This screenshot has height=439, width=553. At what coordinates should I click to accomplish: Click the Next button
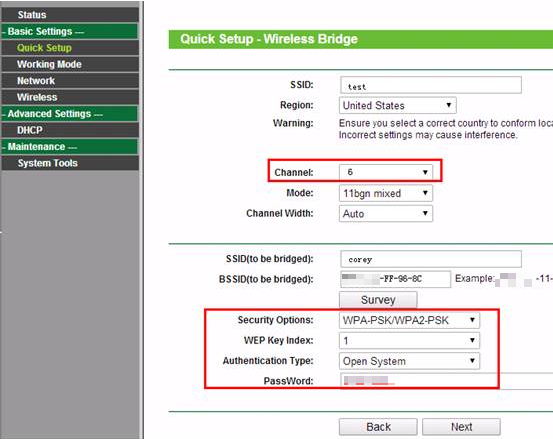(461, 427)
